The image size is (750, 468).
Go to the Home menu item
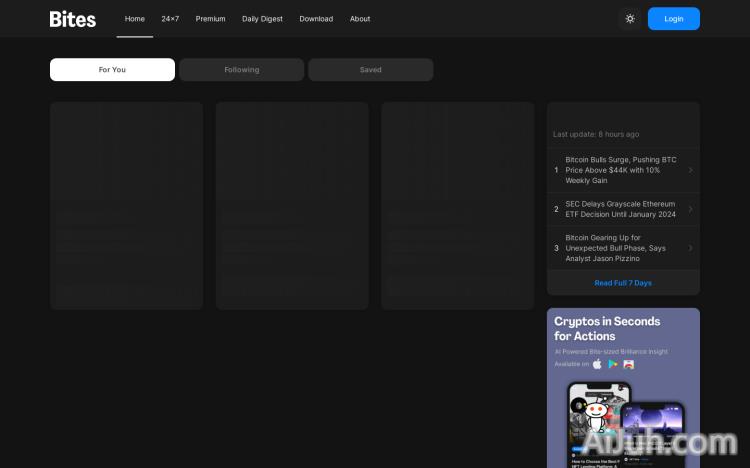[135, 19]
